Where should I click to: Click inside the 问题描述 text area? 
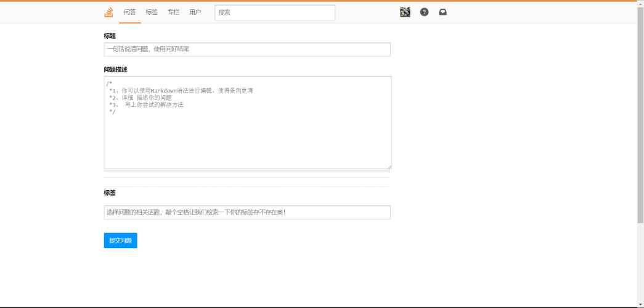pos(248,122)
